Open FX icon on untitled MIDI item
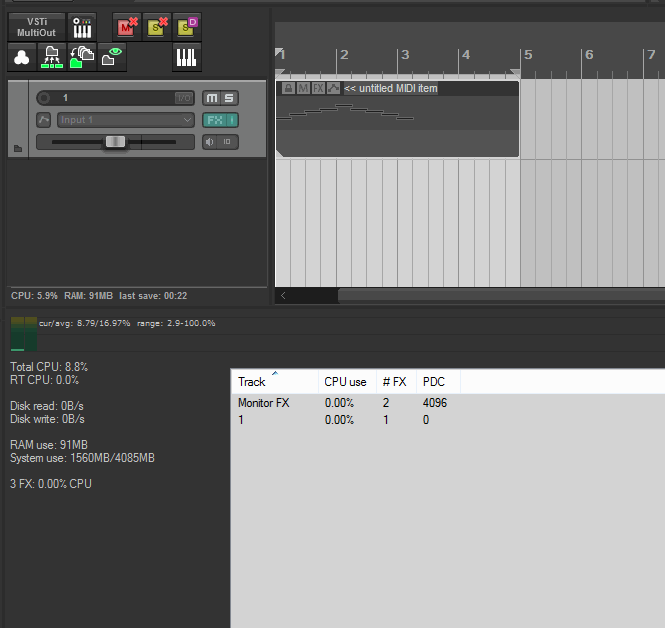The height and width of the screenshot is (628, 665). (x=318, y=88)
